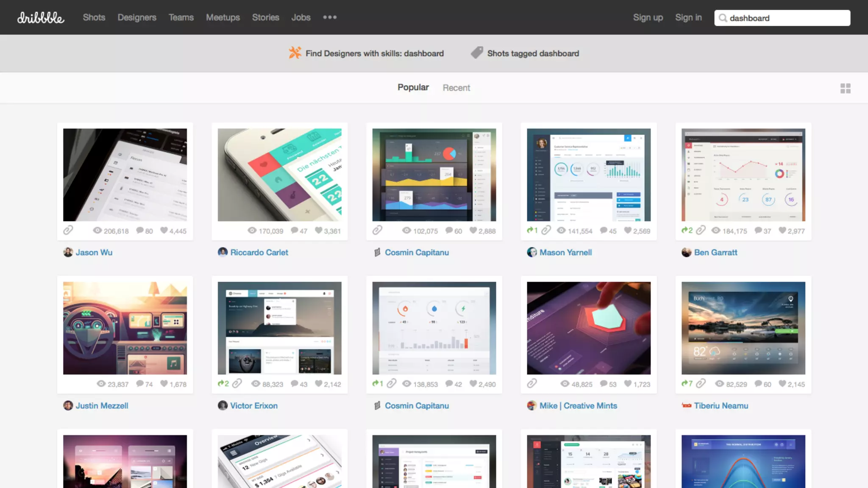Click attachment icon on Mike Creative Mints' shot
This screenshot has height=488, width=868.
pos(532,384)
